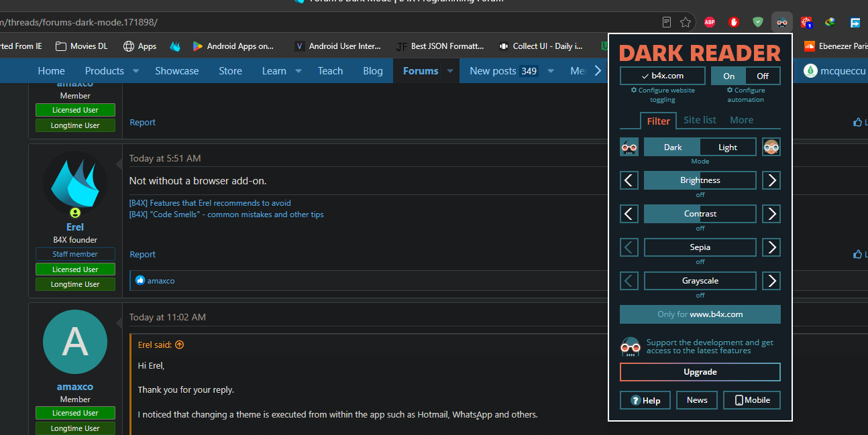868x435 pixels.
Task: Open the SoundCloud Ebenezer Paris bookmark
Action: [x=835, y=46]
